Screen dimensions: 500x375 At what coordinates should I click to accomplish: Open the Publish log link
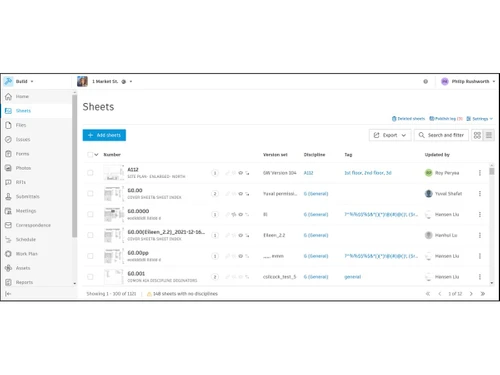(446, 119)
